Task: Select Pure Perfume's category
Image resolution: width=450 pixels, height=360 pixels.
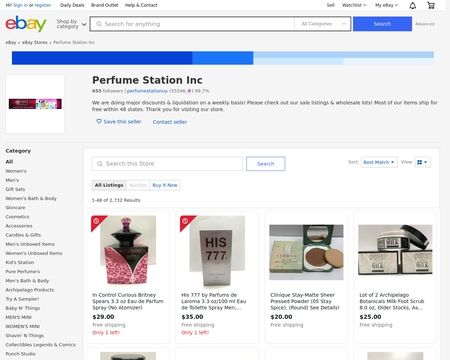Action: [23, 271]
